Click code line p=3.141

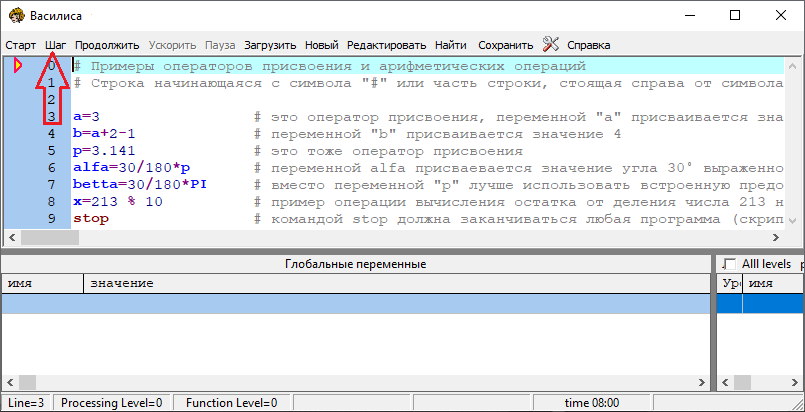point(104,151)
